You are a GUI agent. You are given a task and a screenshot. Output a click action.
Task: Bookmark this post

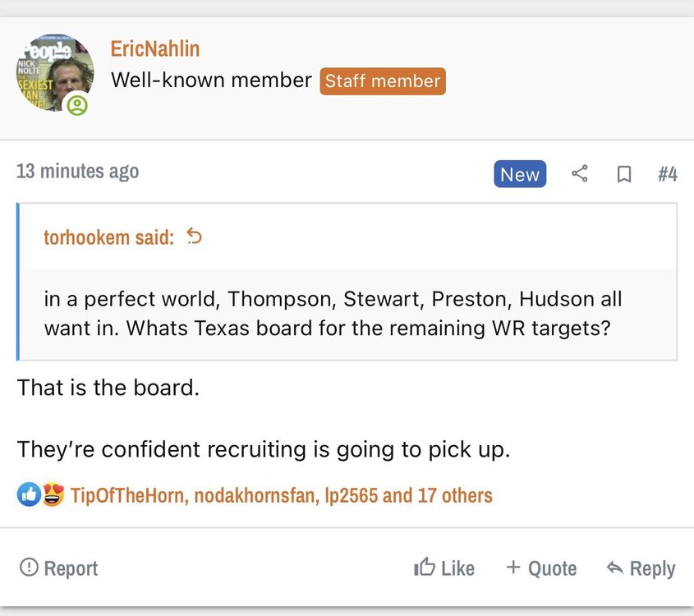(x=624, y=174)
